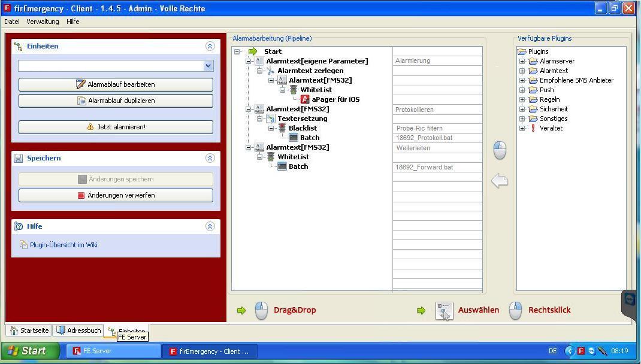Switch to the Adressbuch tab
This screenshot has width=641, height=364.
(78, 330)
